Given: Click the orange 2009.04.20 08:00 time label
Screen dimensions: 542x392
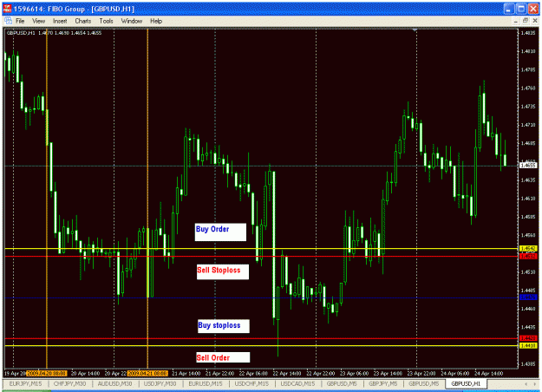Looking at the screenshot, I should [47, 373].
